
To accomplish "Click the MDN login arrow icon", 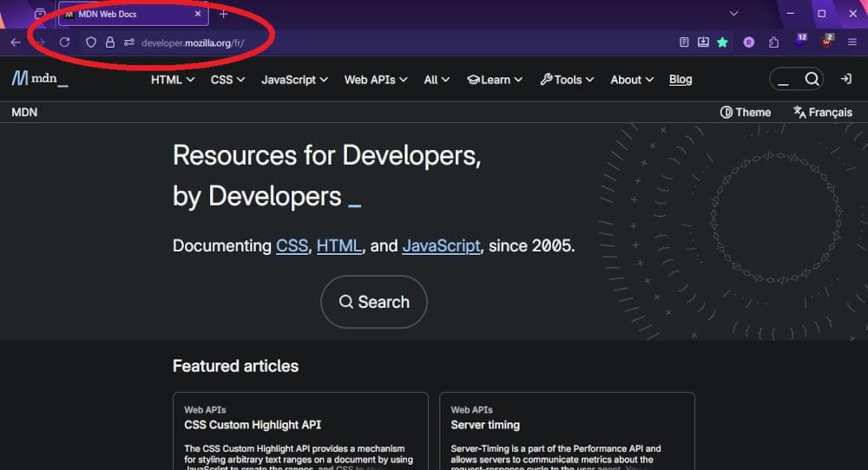I will (x=845, y=79).
